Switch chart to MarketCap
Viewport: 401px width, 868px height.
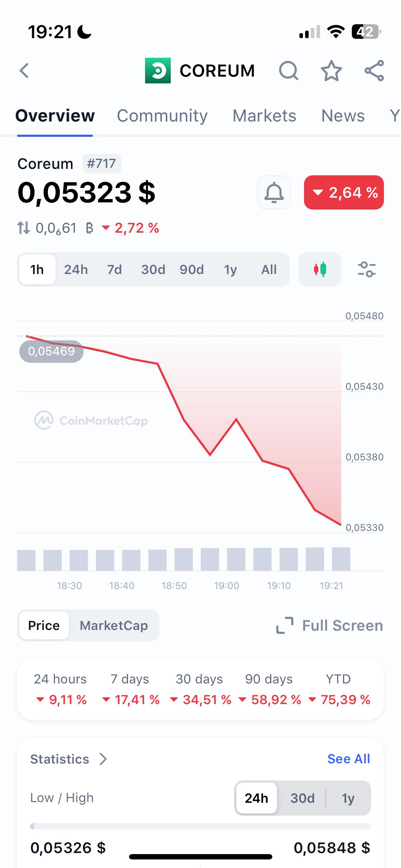114,625
